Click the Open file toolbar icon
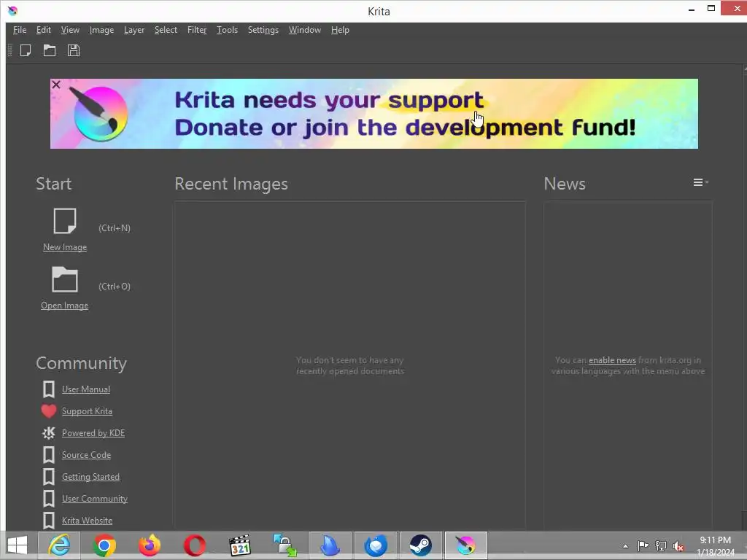The image size is (747, 560). 50,50
